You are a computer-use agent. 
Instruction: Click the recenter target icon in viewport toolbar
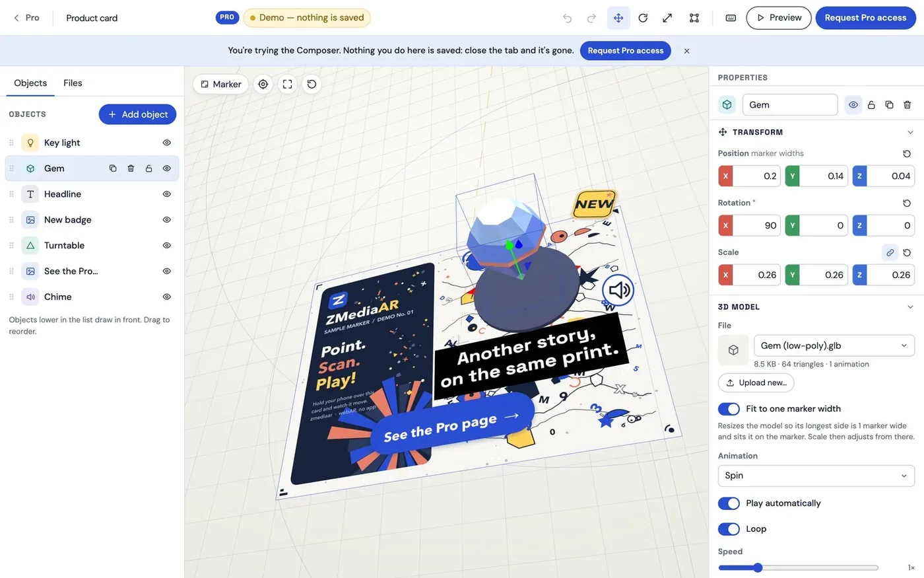click(x=263, y=84)
